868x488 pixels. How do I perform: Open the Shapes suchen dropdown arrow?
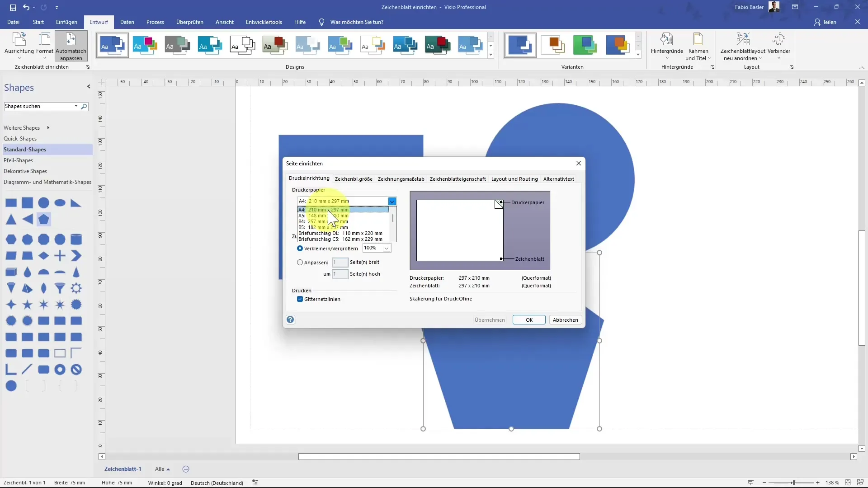[x=76, y=106]
